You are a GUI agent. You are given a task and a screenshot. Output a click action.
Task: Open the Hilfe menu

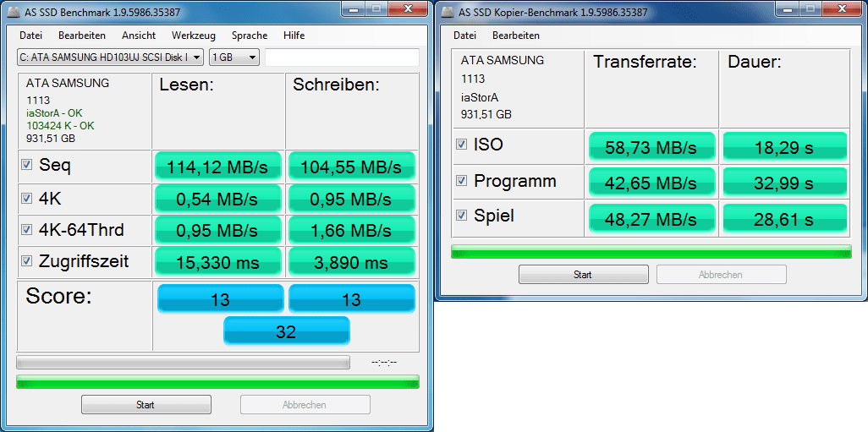[294, 36]
